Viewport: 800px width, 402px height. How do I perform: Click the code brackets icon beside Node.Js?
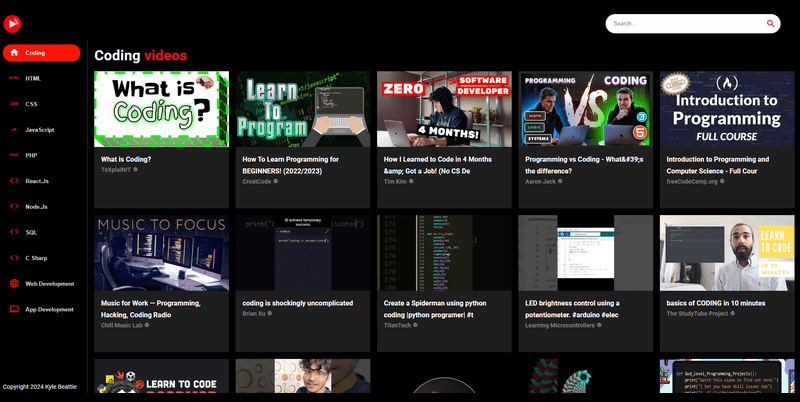[14, 207]
